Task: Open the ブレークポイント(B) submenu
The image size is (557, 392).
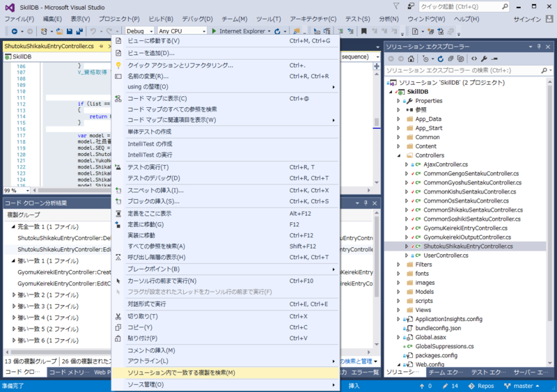Action: 226,269
